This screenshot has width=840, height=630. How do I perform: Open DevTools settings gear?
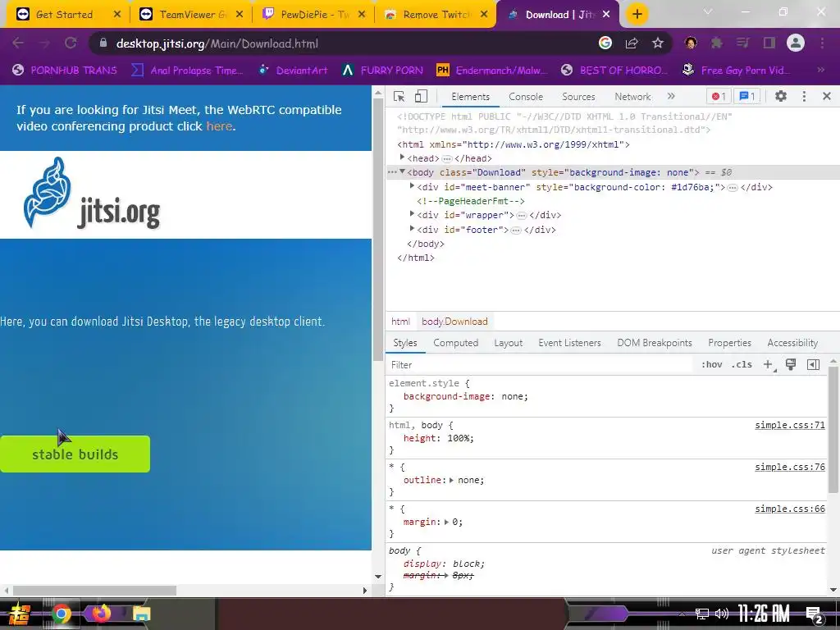781,97
